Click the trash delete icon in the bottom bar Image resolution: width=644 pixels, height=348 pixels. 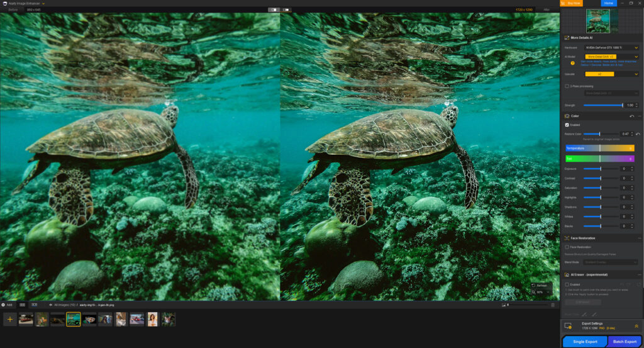pos(553,305)
